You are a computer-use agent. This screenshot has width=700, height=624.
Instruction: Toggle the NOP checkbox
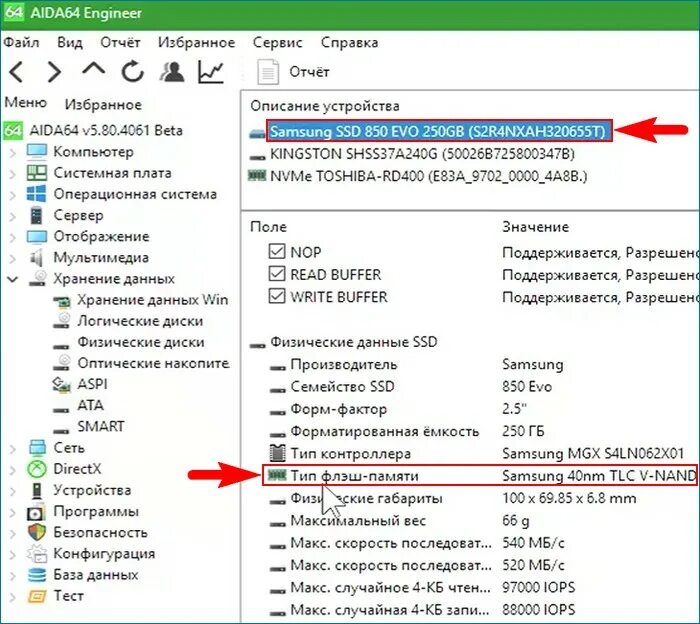click(277, 251)
